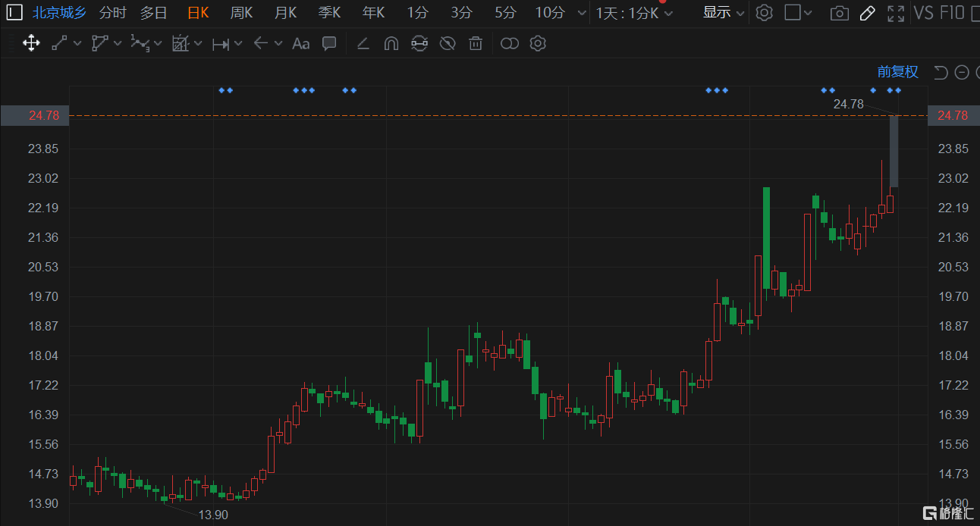Expand measurement tool options chevron
Screen dimensions: 980x526
pos(238,43)
